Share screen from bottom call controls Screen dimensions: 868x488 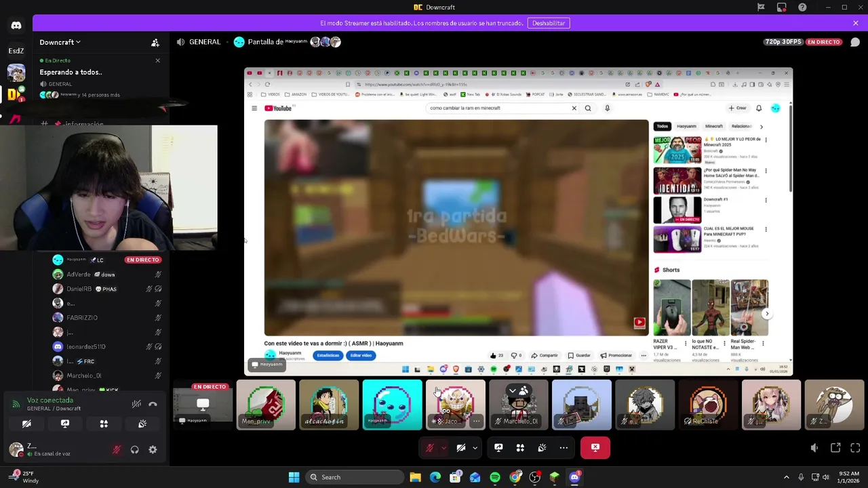click(498, 448)
